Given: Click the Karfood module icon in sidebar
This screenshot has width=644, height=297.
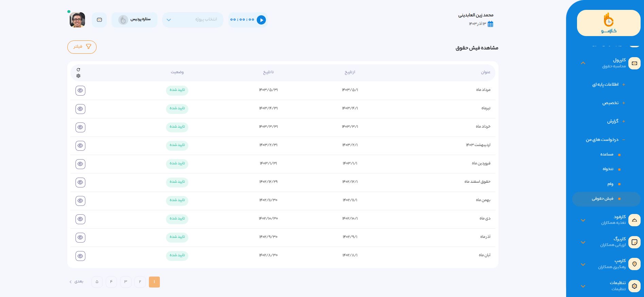Looking at the screenshot, I should tap(634, 220).
